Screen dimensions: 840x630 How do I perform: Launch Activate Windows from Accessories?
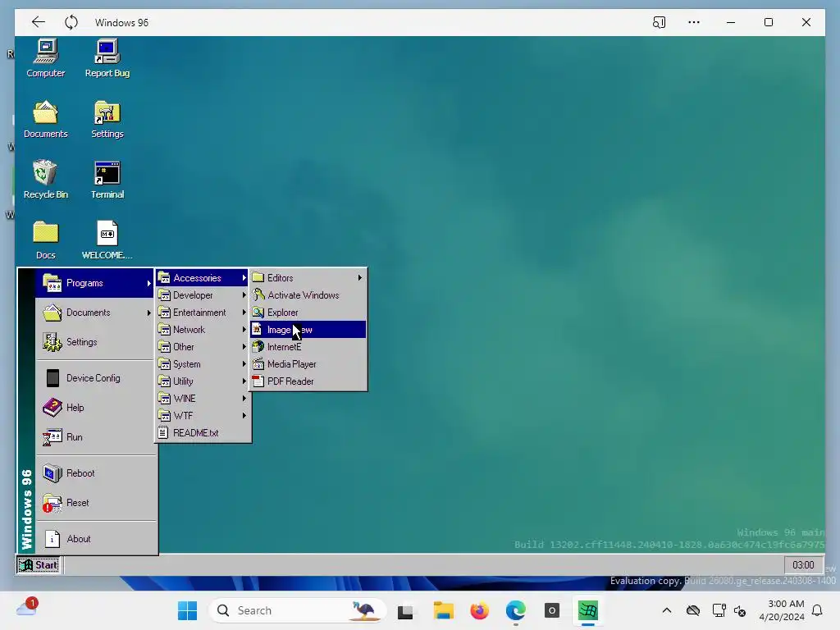(x=308, y=294)
